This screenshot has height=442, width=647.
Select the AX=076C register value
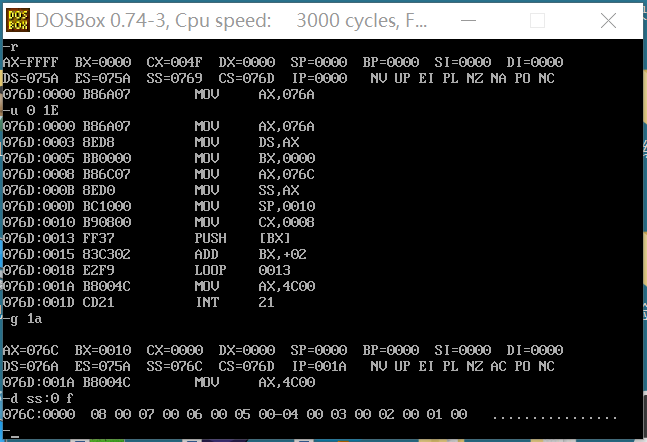click(31, 350)
